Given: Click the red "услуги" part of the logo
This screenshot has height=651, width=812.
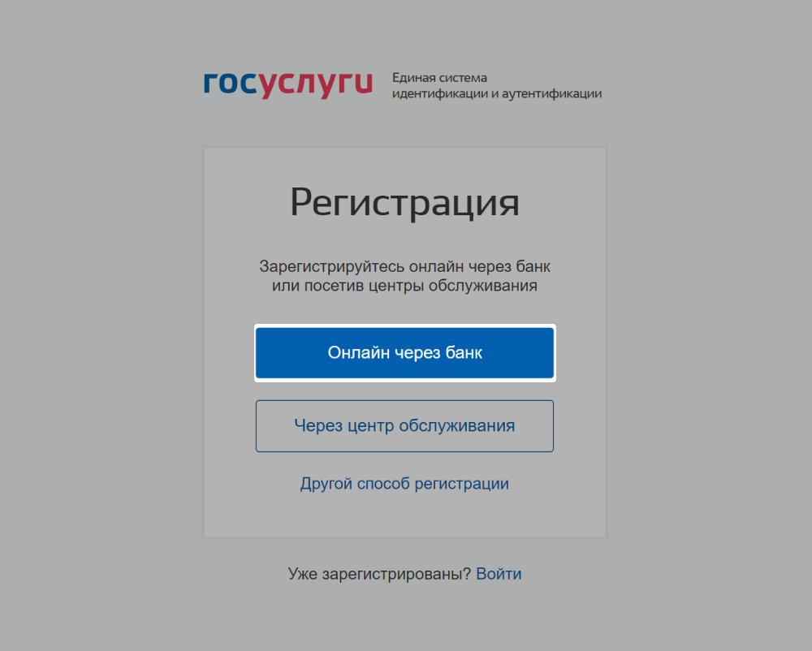Looking at the screenshot, I should click(315, 85).
